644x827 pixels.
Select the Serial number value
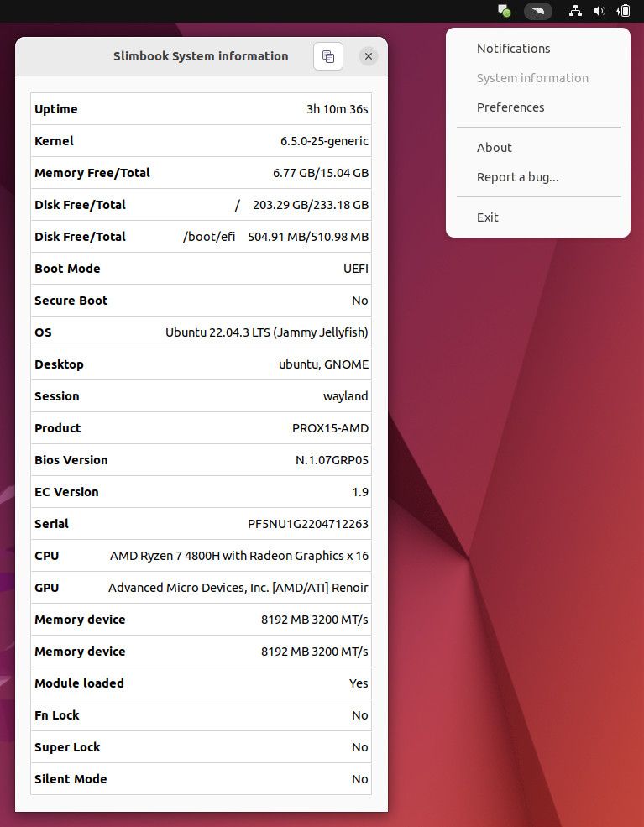click(x=307, y=524)
